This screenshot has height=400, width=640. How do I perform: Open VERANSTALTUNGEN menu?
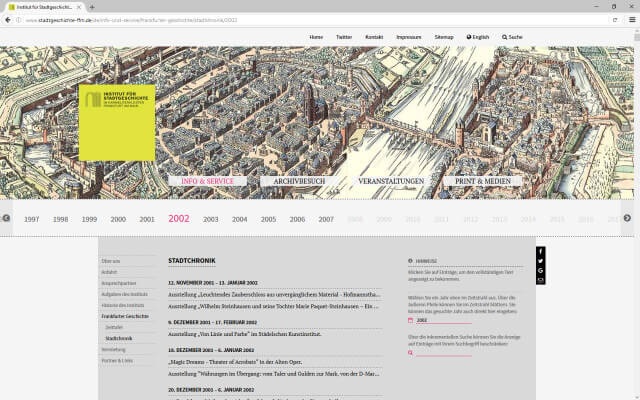[391, 181]
